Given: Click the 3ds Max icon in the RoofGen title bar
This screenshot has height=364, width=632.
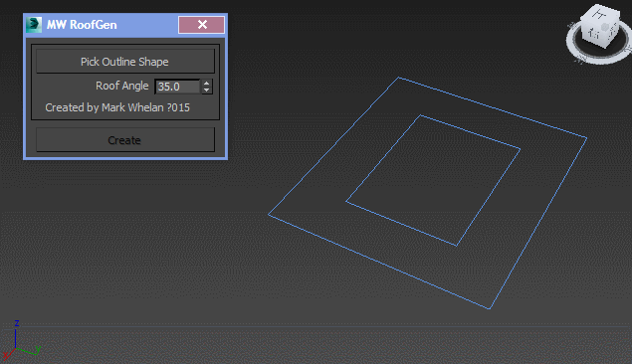Looking at the screenshot, I should pyautogui.click(x=34, y=25).
